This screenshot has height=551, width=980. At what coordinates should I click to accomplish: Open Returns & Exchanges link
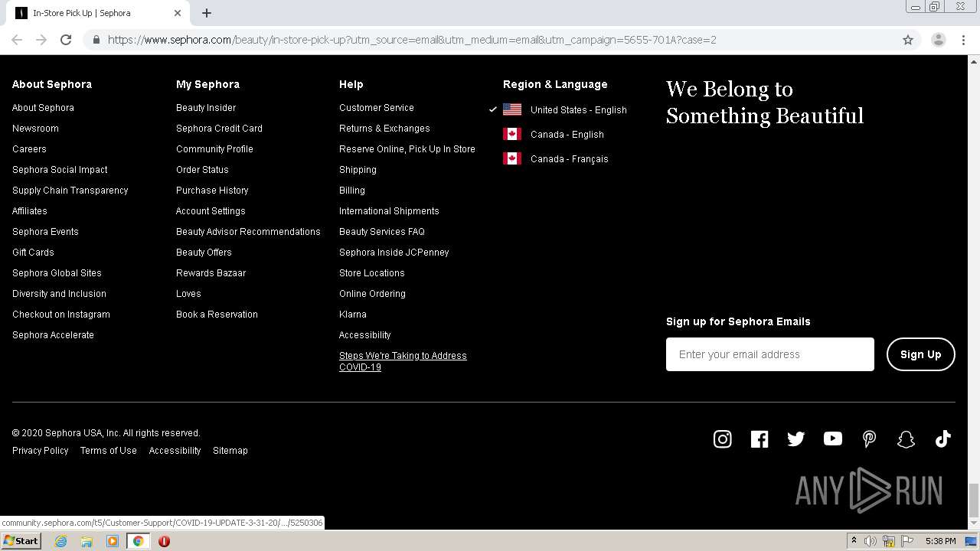(384, 129)
